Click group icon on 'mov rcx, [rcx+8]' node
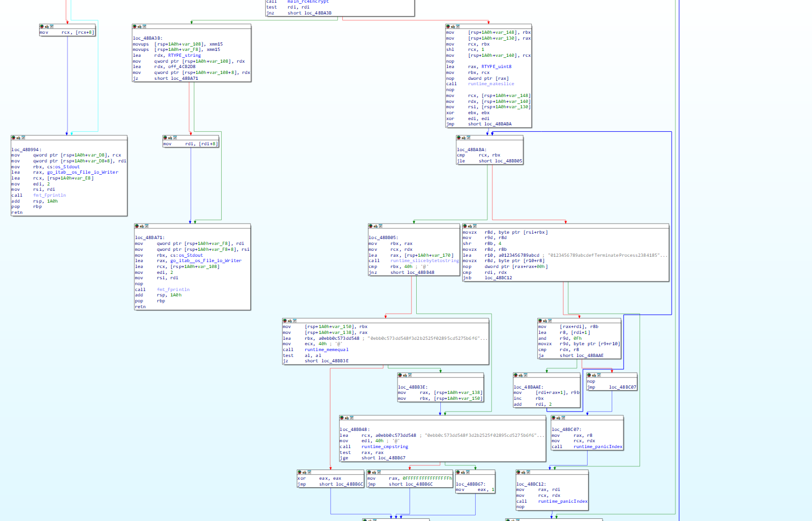 click(x=51, y=26)
